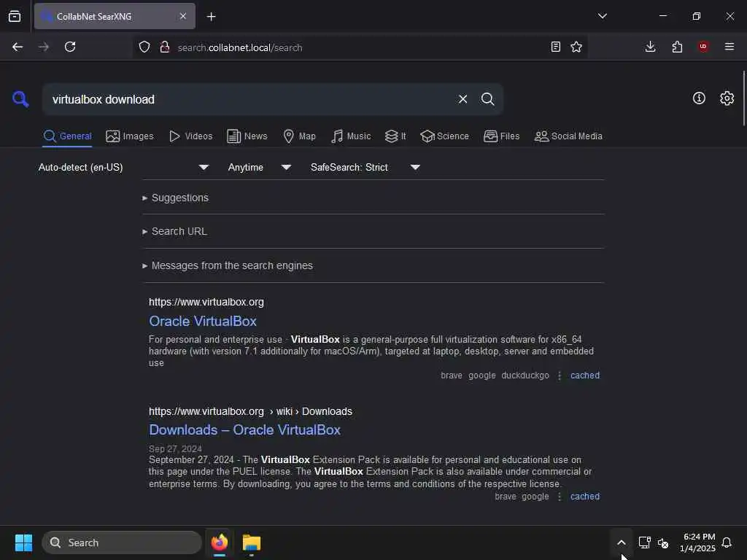Open cached link for Downloads result

click(585, 496)
